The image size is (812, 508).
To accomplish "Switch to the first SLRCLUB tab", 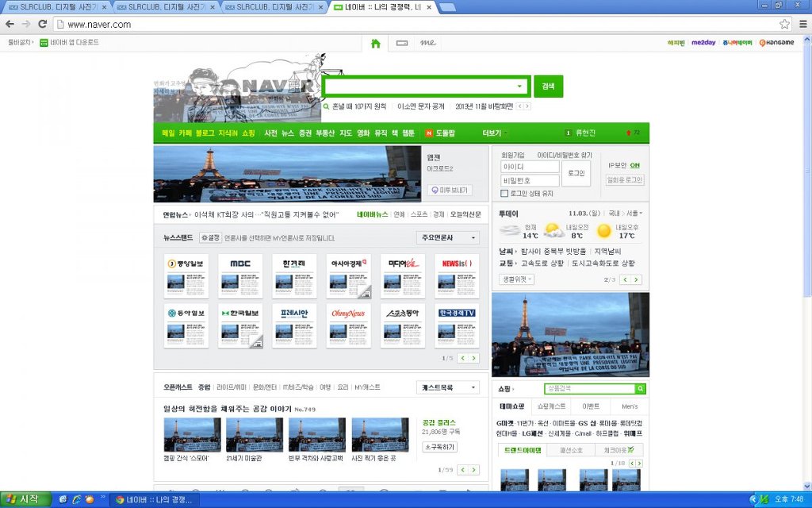I will click(x=56, y=7).
